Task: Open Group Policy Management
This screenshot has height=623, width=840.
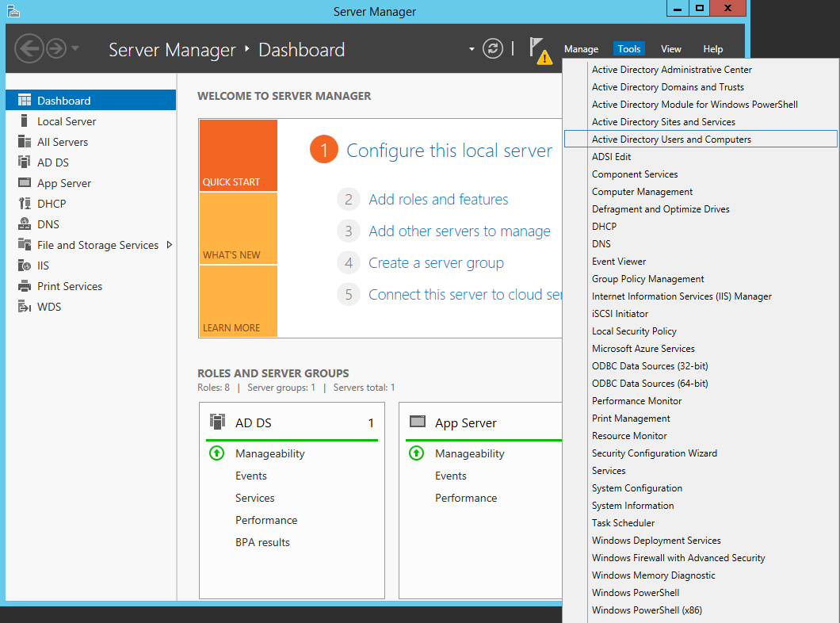Action: [647, 278]
